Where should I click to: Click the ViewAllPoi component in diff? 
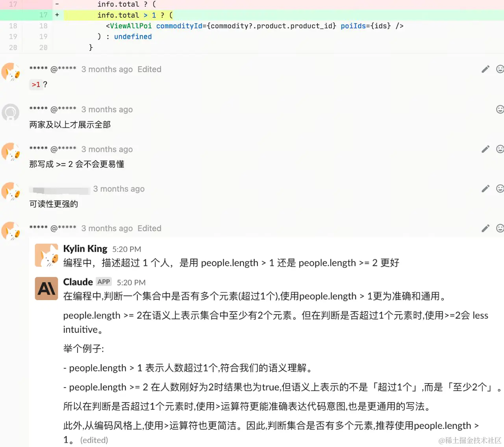[131, 26]
